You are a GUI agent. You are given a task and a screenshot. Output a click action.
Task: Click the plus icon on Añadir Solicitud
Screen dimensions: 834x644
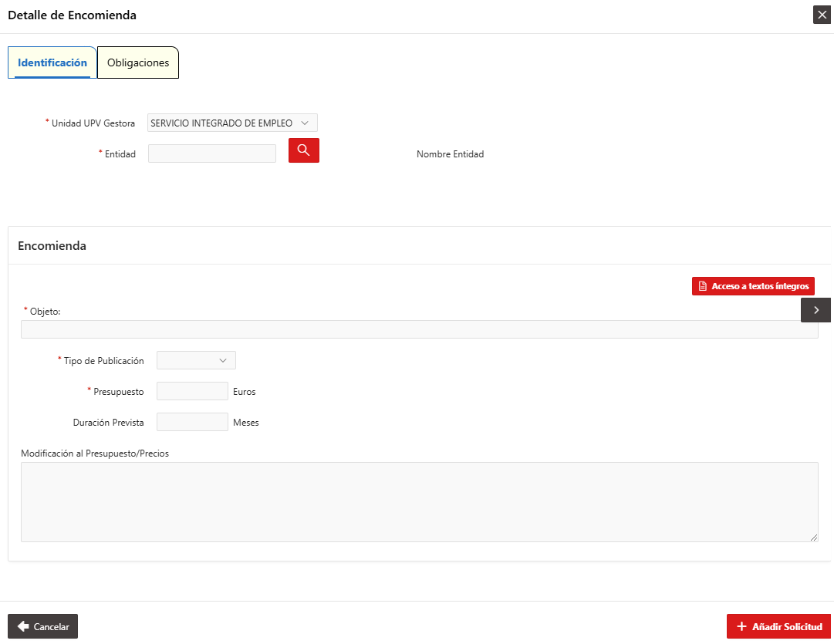click(741, 626)
